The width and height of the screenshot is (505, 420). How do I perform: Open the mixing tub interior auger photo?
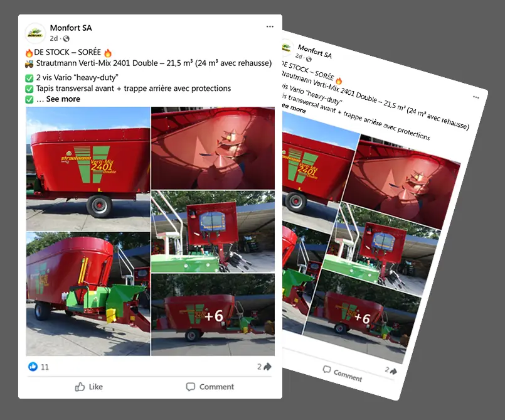[x=213, y=148]
